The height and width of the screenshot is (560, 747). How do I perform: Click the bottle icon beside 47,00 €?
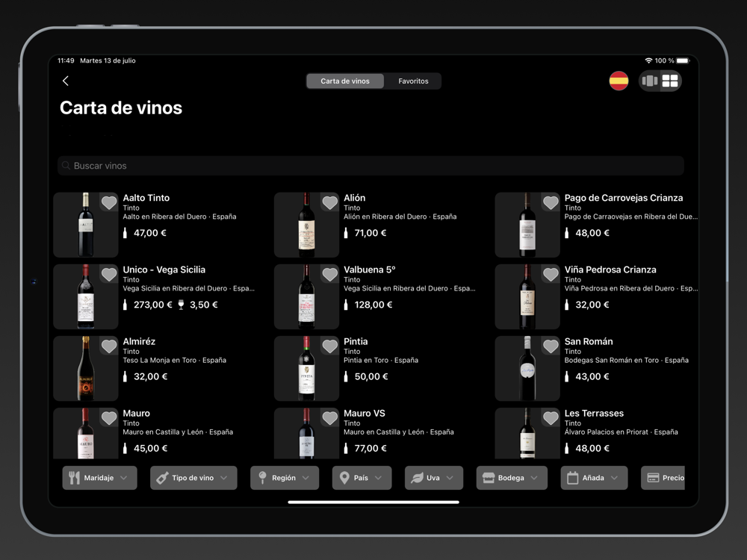(x=125, y=233)
